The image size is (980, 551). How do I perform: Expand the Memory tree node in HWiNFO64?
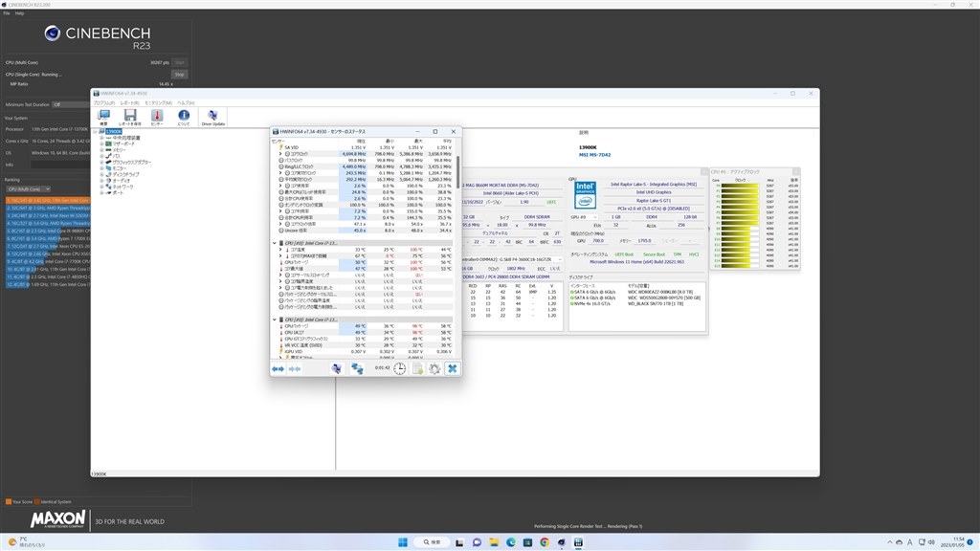pos(101,150)
